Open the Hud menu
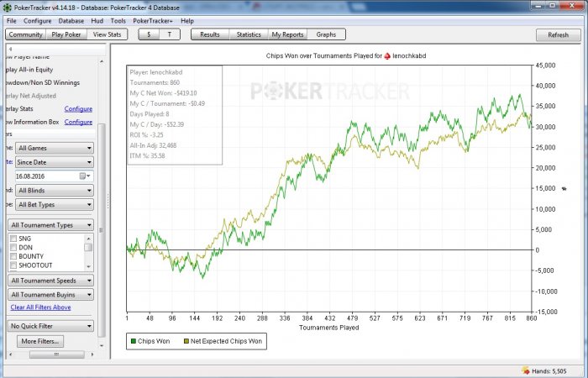Image resolution: width=588 pixels, height=378 pixels. click(x=97, y=21)
